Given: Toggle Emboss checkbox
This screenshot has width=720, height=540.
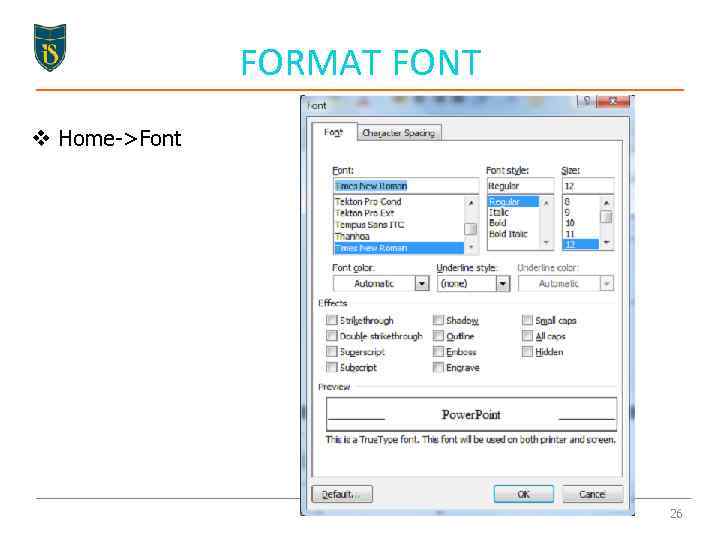Looking at the screenshot, I should [438, 351].
